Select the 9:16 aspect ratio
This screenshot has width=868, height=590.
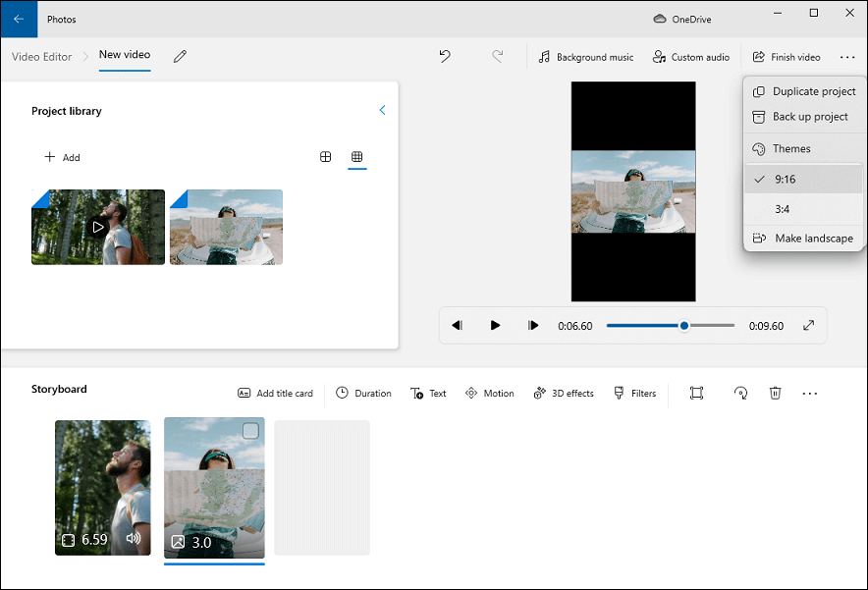point(804,179)
